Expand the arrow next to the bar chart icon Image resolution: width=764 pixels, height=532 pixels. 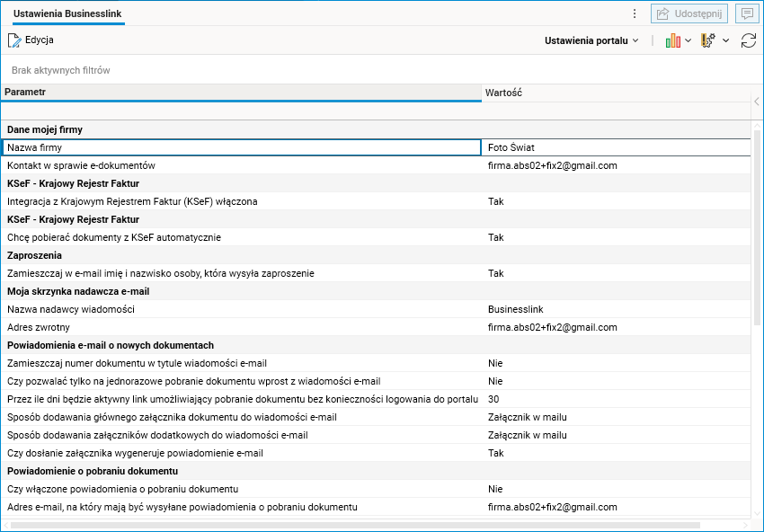click(688, 40)
